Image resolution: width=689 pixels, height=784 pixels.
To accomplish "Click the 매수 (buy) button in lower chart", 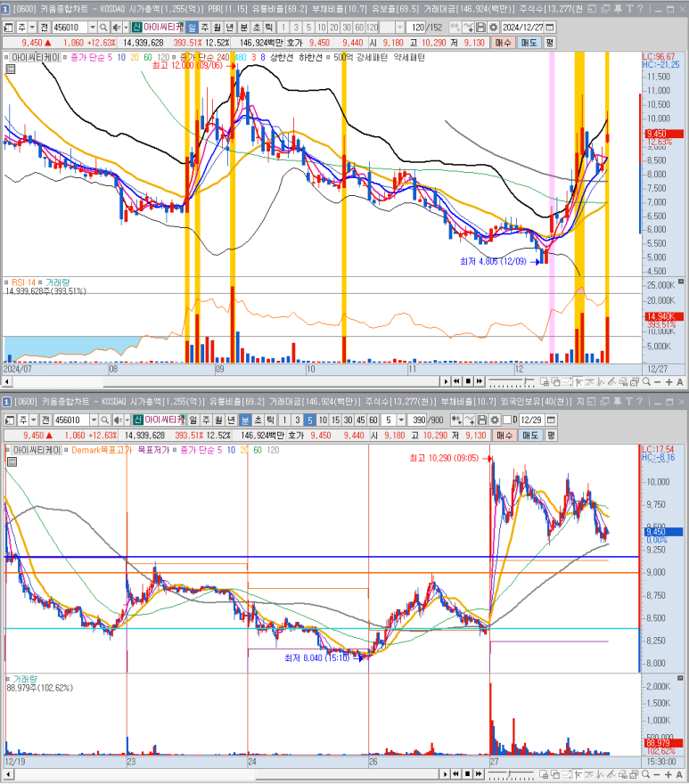I will [504, 436].
